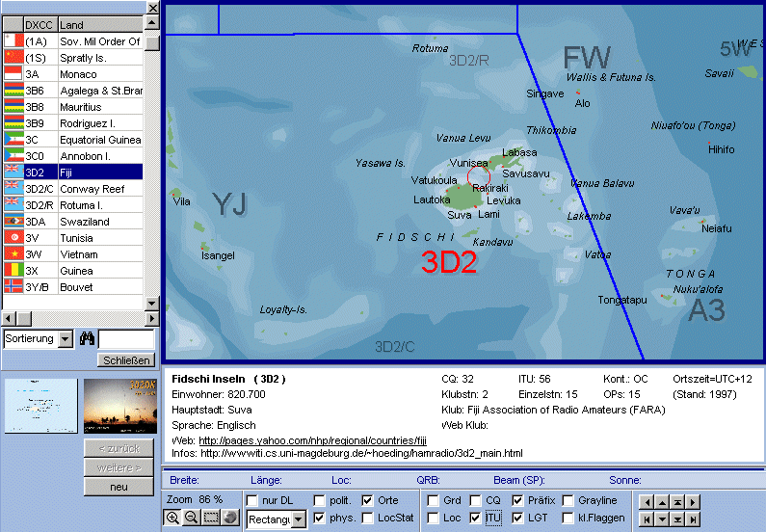
Task: Click the Vietnam flag icon in the DXCC list
Action: [13, 254]
